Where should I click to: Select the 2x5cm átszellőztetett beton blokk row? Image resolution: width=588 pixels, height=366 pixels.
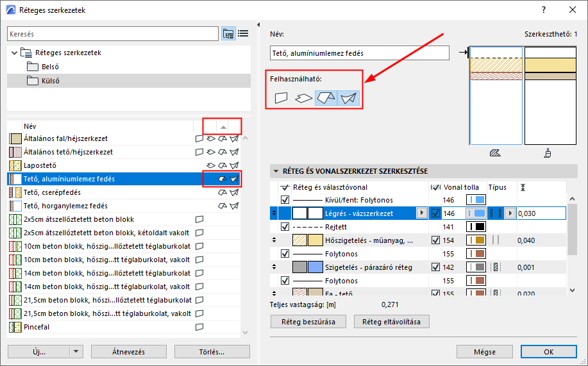[124, 219]
